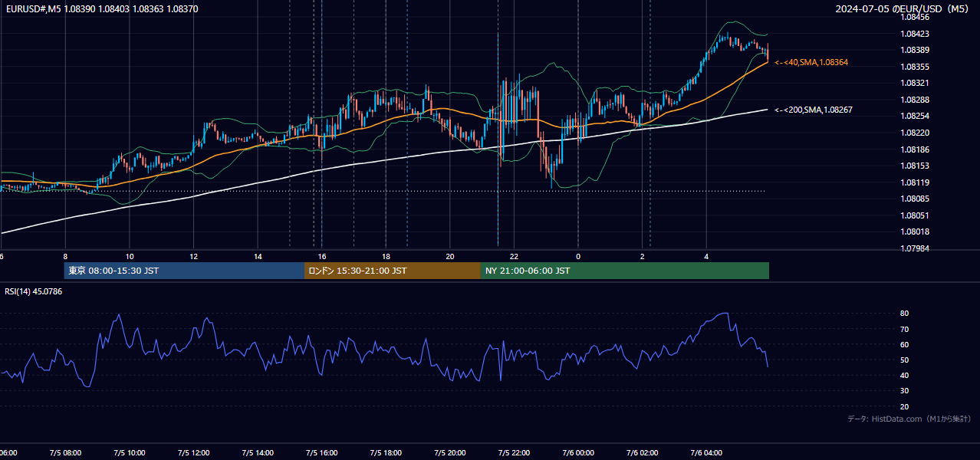Click the NY 21:00-06:00 JST session bar
The width and height of the screenshot is (980, 460).
tap(625, 271)
